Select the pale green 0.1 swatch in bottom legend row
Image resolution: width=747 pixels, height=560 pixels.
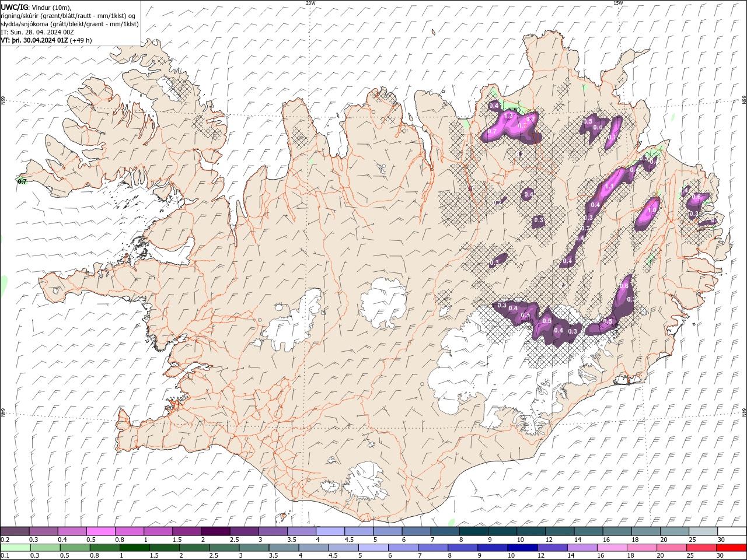[x=15, y=548]
